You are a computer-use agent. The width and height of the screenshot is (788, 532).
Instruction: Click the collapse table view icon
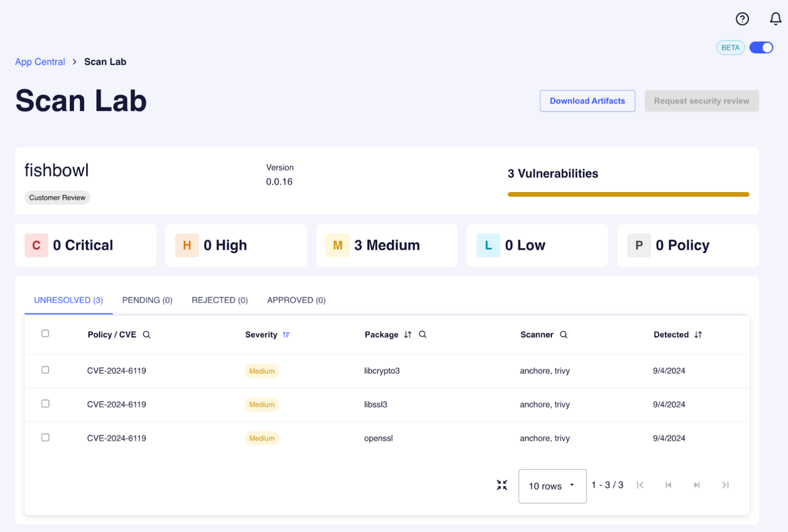pos(502,485)
